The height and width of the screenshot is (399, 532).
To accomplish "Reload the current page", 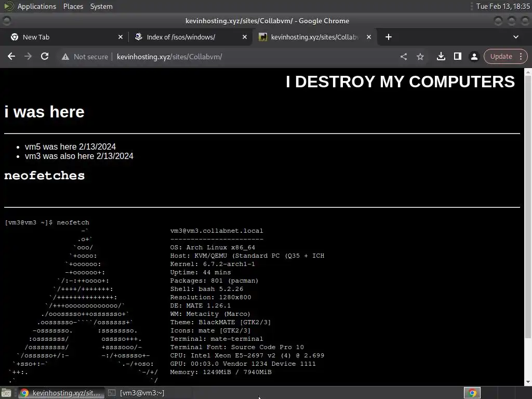I will click(45, 57).
